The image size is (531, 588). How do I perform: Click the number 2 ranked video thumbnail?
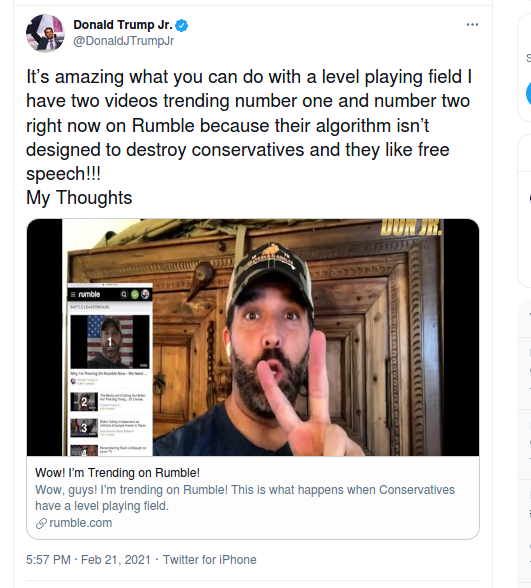[x=84, y=402]
